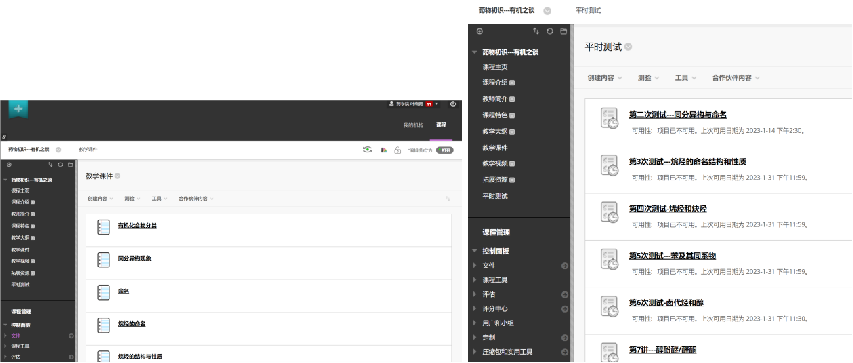Click the padlock course availability icon
Screen dimensions: 853x363
point(398,150)
